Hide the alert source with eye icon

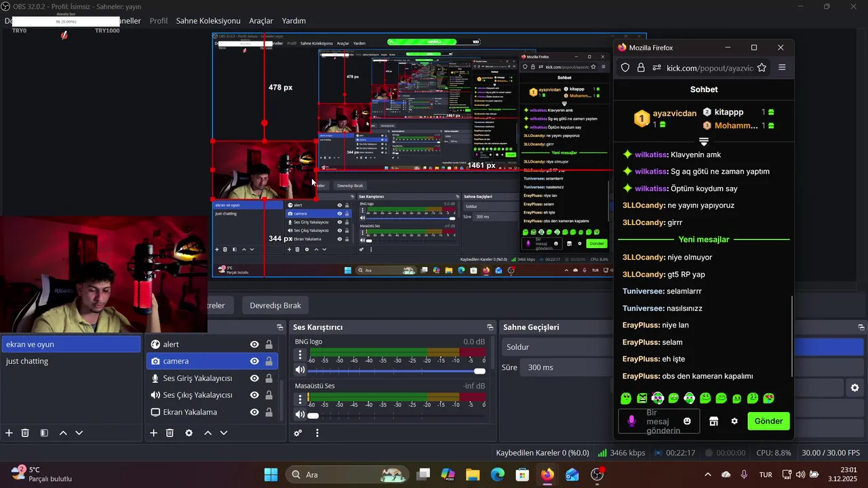[x=254, y=344]
